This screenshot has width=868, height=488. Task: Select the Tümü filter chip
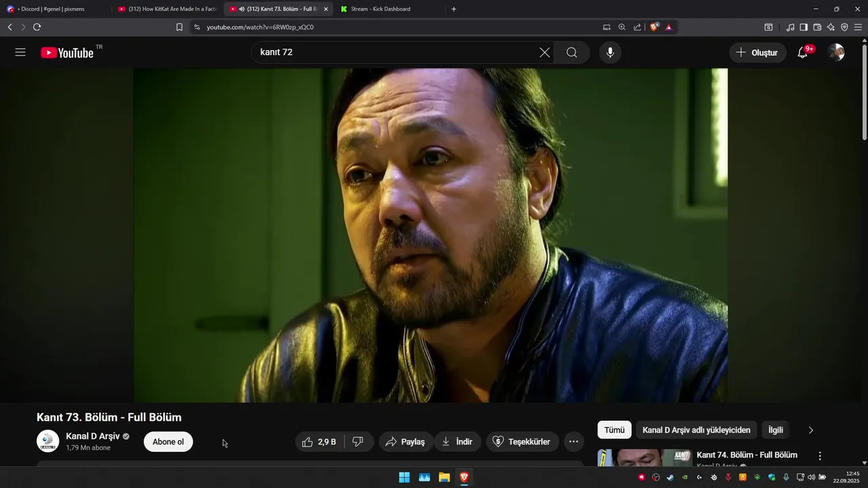click(614, 430)
